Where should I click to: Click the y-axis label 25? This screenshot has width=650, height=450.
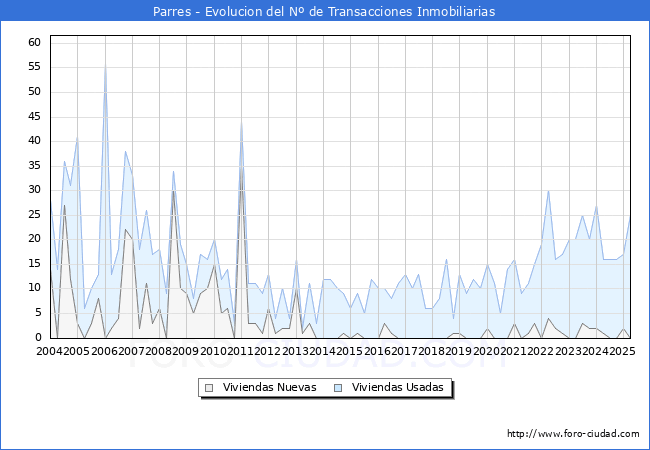35,214
